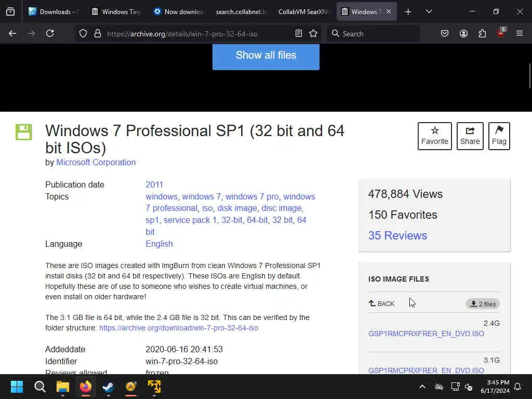Viewport: 532px width, 399px height.
Task: Click the Show all files button
Action: pyautogui.click(x=266, y=56)
